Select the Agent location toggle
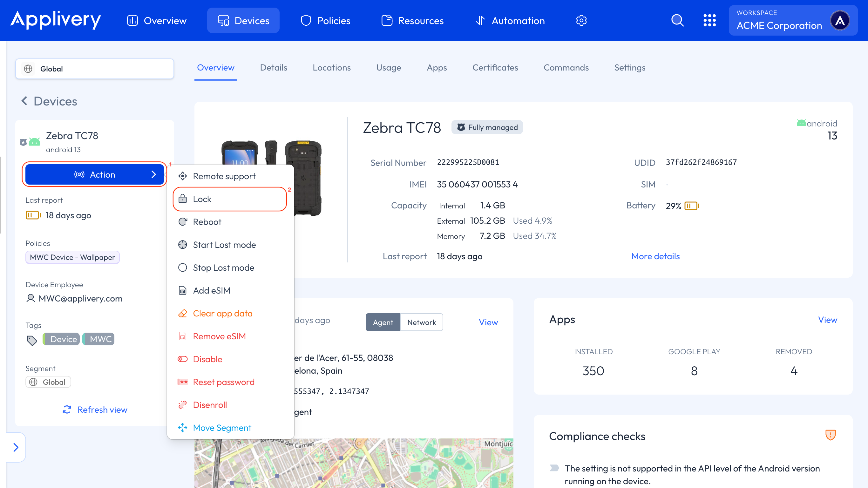868x488 pixels. point(383,322)
